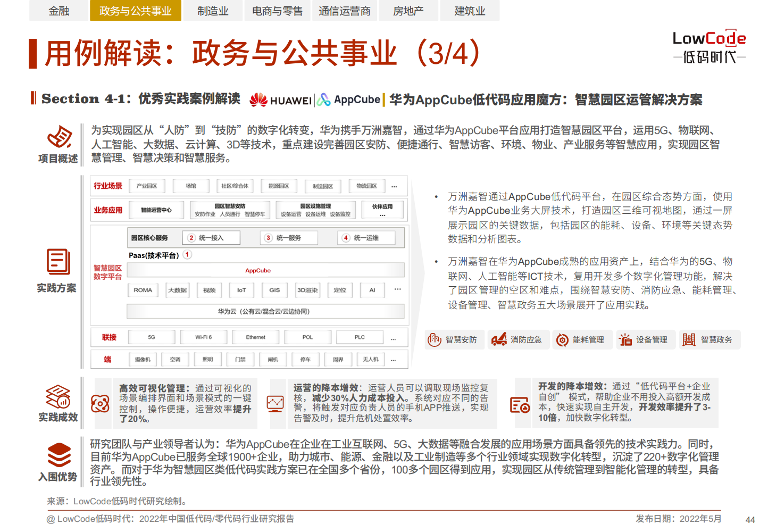Click the 大数据 component box
The width and height of the screenshot is (768, 532).
click(x=177, y=290)
